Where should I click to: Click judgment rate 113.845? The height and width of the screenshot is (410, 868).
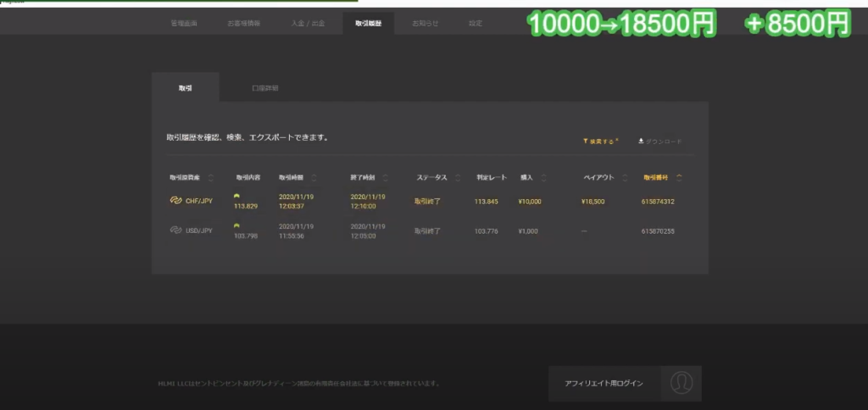[x=486, y=202]
